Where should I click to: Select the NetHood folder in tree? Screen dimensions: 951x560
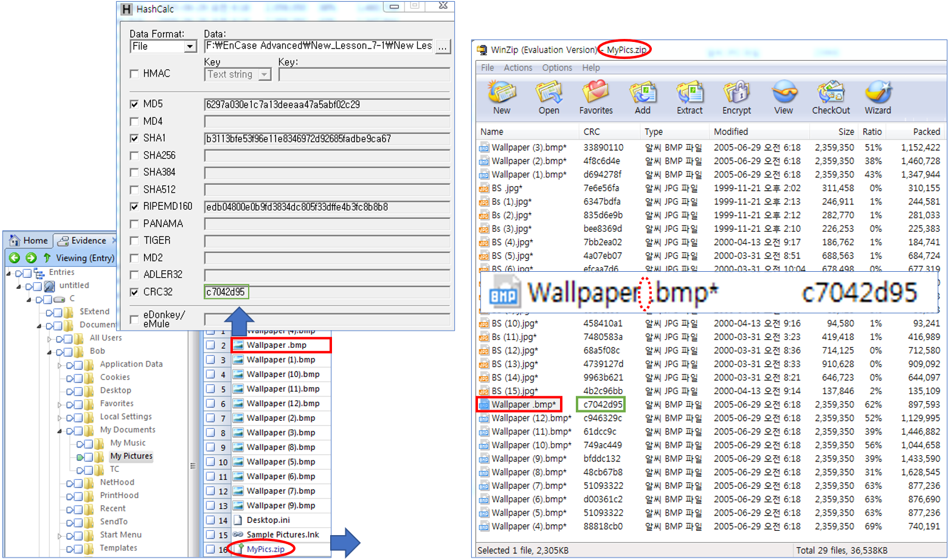[117, 482]
